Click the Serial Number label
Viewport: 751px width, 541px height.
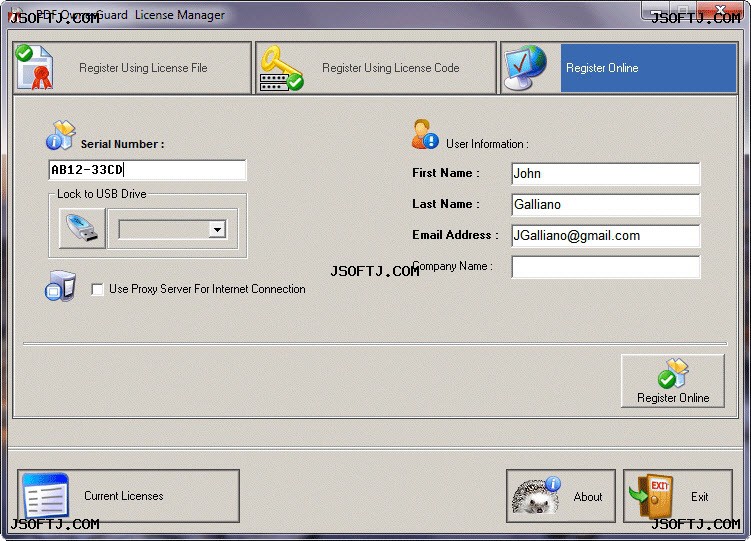tap(122, 144)
